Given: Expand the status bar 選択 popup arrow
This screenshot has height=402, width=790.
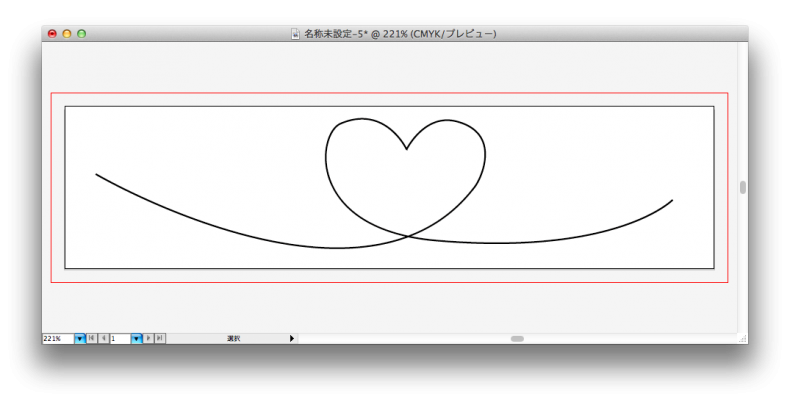Looking at the screenshot, I should [292, 339].
